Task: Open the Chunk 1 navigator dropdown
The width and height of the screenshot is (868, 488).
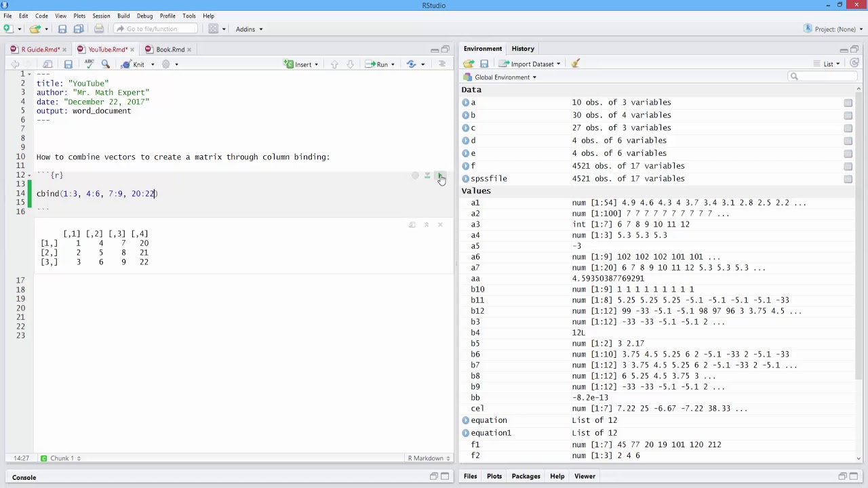Action: (60, 458)
